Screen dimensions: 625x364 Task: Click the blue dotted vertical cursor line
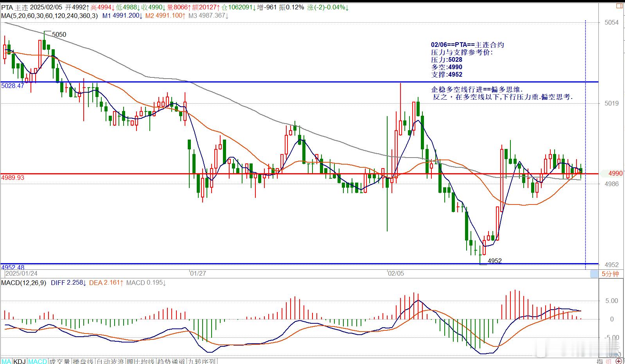(x=585, y=145)
